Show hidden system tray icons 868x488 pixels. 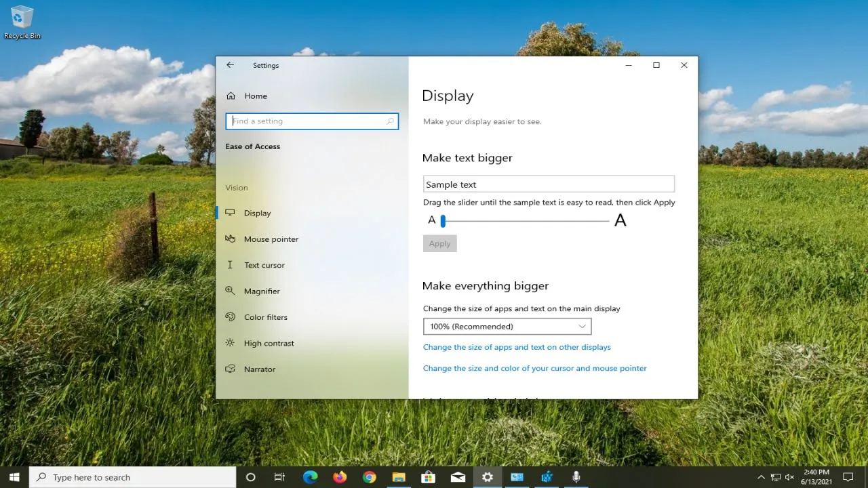[761, 477]
